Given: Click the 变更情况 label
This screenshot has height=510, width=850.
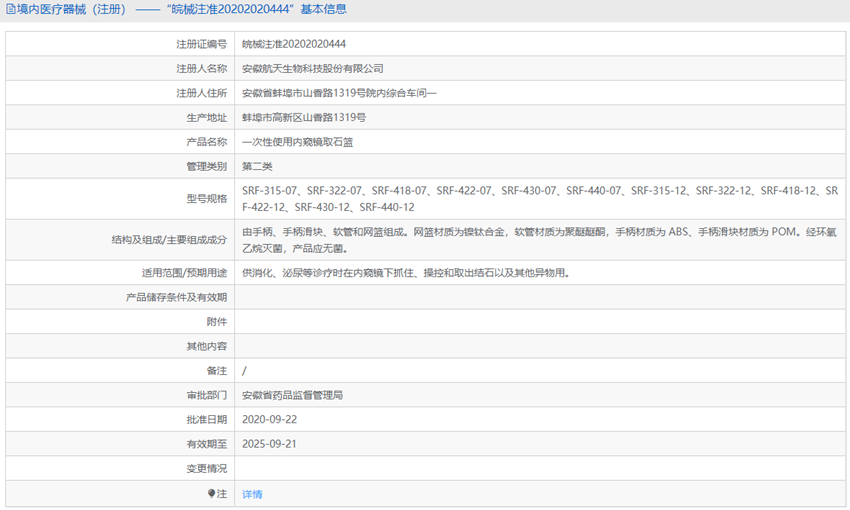Looking at the screenshot, I should (x=207, y=468).
